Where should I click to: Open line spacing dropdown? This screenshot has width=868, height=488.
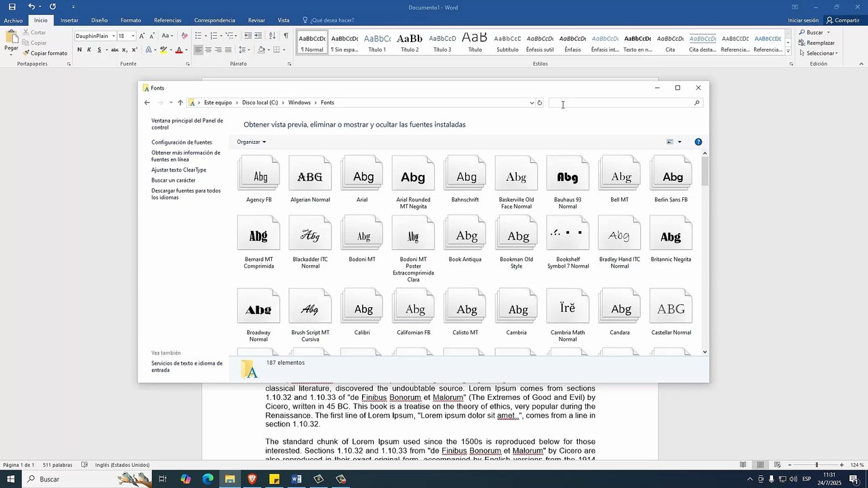245,49
